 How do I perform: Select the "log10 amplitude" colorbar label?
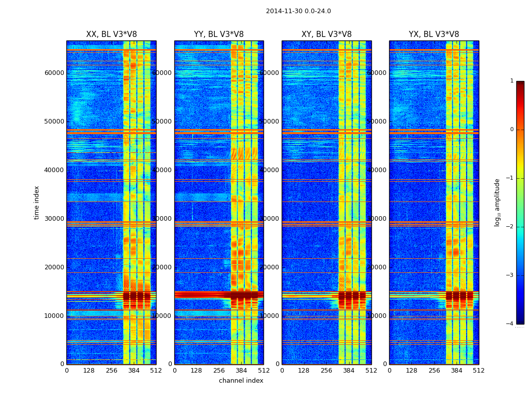(498, 202)
